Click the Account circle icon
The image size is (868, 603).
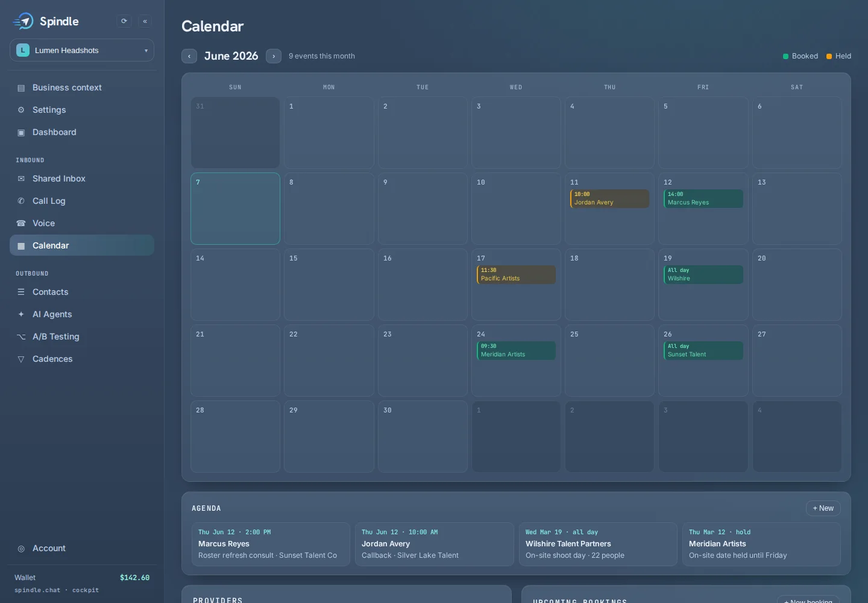tap(21, 549)
